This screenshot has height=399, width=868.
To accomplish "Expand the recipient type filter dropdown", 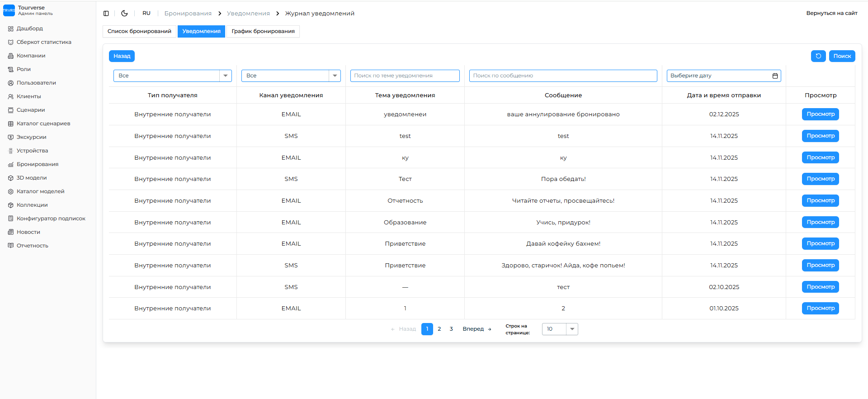I will (225, 76).
